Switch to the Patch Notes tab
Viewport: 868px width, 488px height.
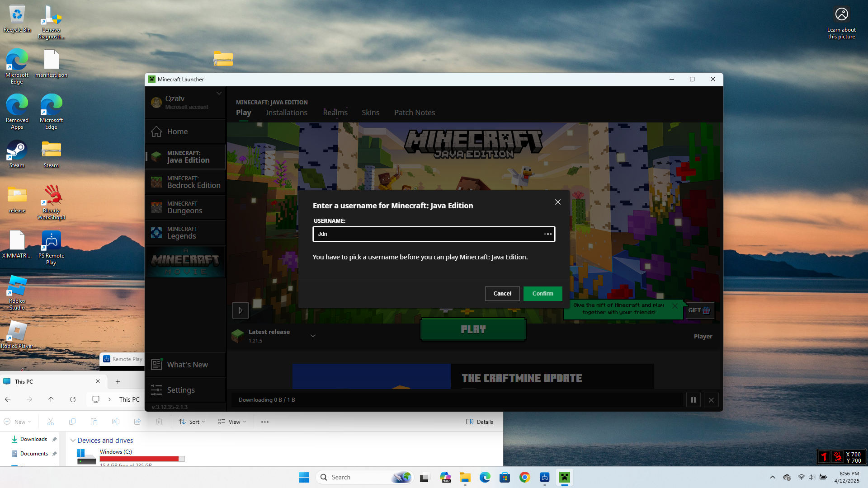(x=415, y=113)
